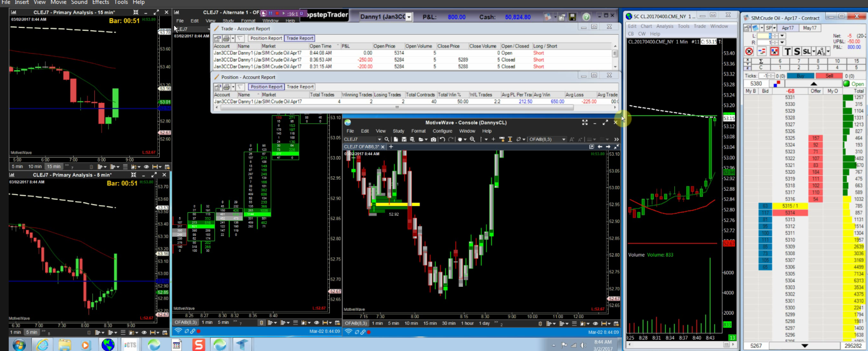Click the next arrow in Console tab bar
868x351 pixels.
coord(608,147)
